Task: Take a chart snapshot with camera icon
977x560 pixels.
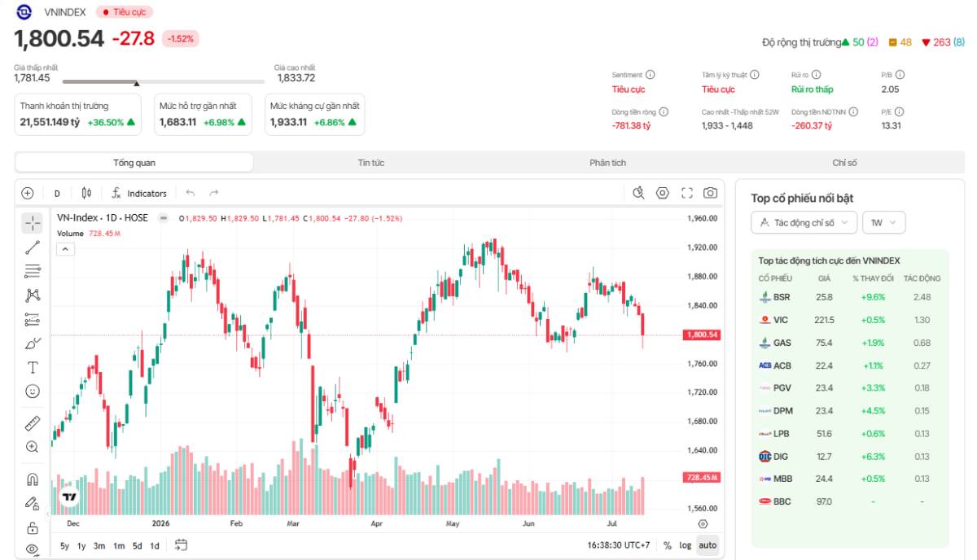Action: 711,193
